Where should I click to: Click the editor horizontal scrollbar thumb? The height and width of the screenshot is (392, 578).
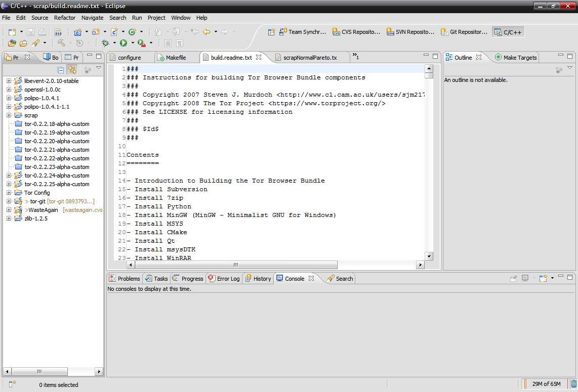tap(236, 265)
